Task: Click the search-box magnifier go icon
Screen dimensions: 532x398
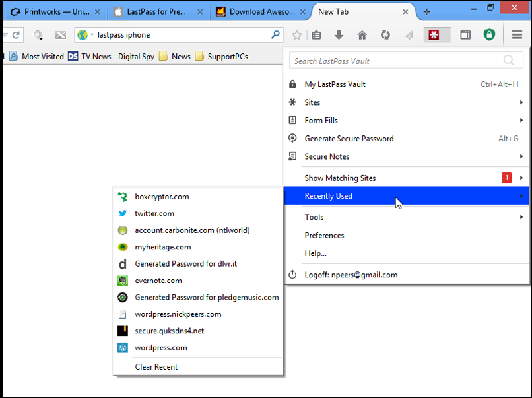Action: coord(275,34)
